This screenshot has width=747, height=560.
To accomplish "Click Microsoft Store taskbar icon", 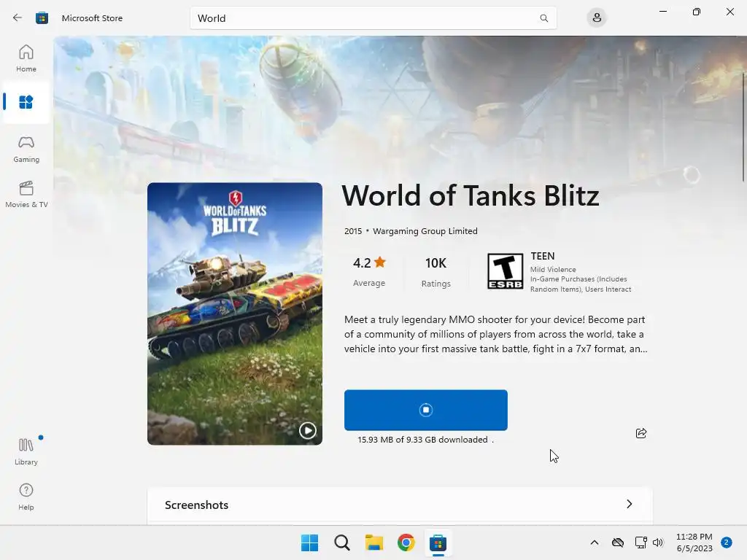I will tap(438, 542).
